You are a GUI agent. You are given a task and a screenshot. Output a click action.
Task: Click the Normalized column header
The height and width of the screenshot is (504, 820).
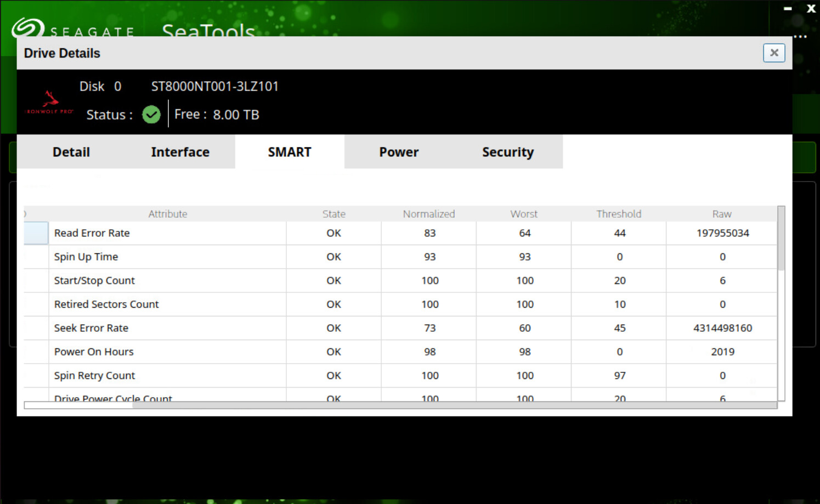point(428,214)
